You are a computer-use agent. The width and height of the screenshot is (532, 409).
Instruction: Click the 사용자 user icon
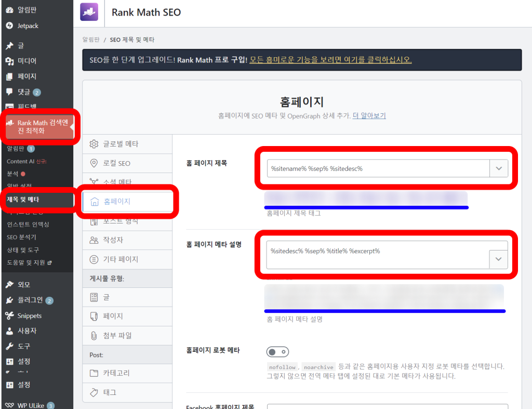pos(9,331)
